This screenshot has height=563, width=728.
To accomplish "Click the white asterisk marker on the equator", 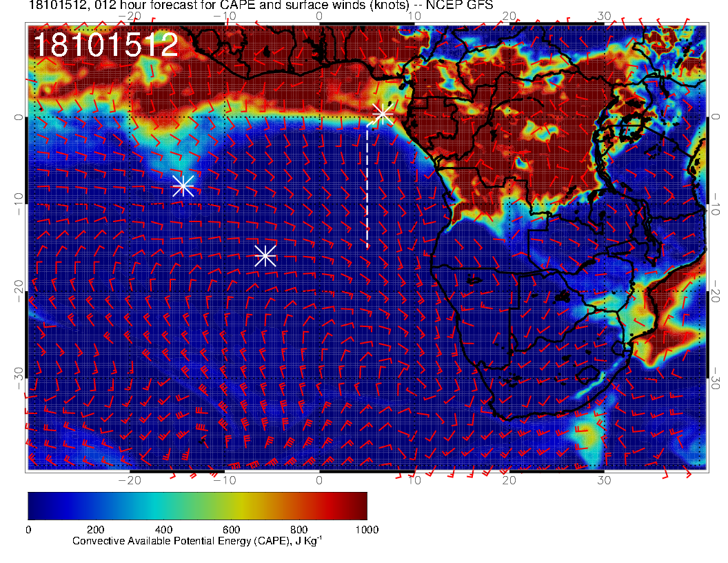I will [383, 114].
